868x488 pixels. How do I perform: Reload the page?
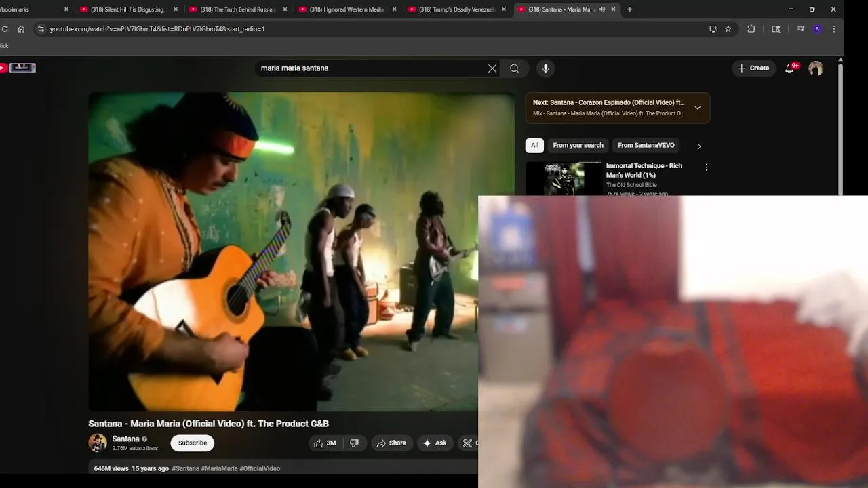click(x=5, y=29)
